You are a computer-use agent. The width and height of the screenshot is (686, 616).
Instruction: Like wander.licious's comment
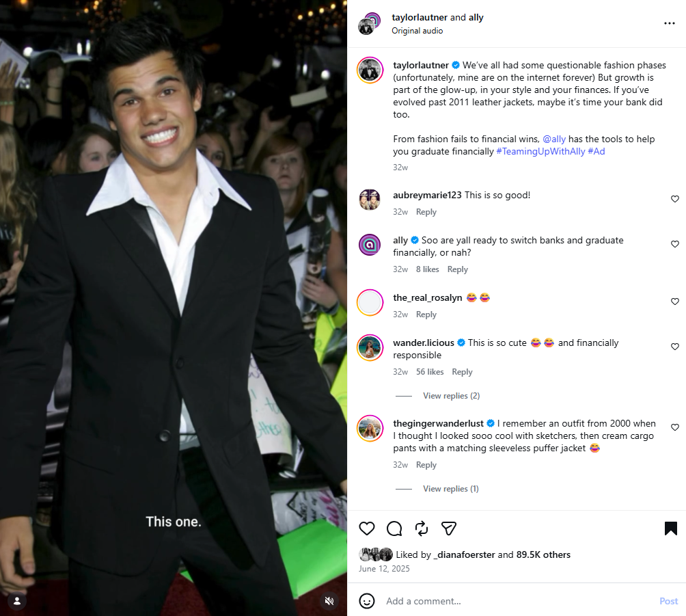pos(675,347)
